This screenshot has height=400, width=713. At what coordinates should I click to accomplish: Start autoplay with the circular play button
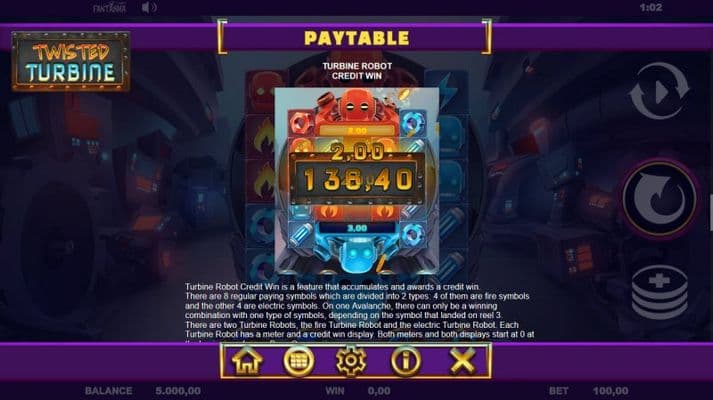tap(659, 91)
